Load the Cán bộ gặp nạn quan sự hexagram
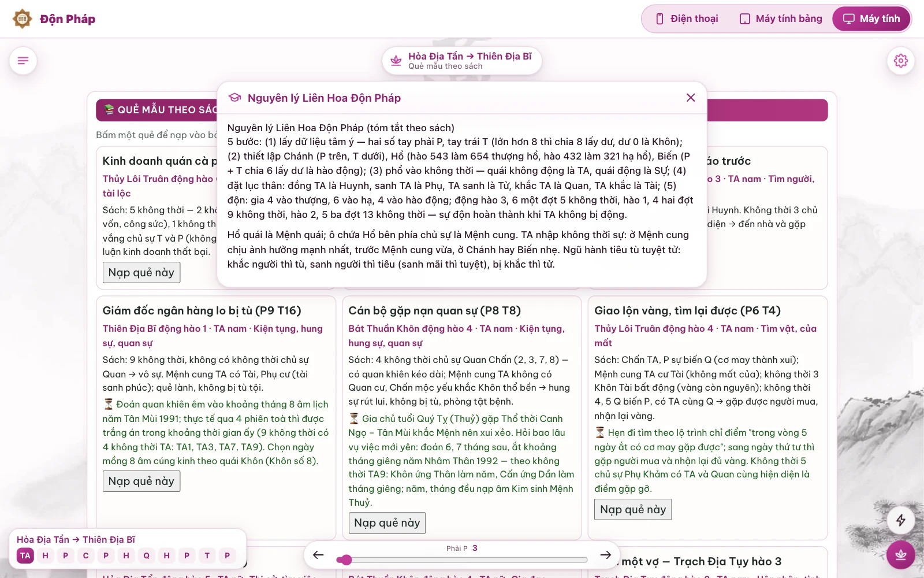The image size is (924, 578). click(387, 523)
